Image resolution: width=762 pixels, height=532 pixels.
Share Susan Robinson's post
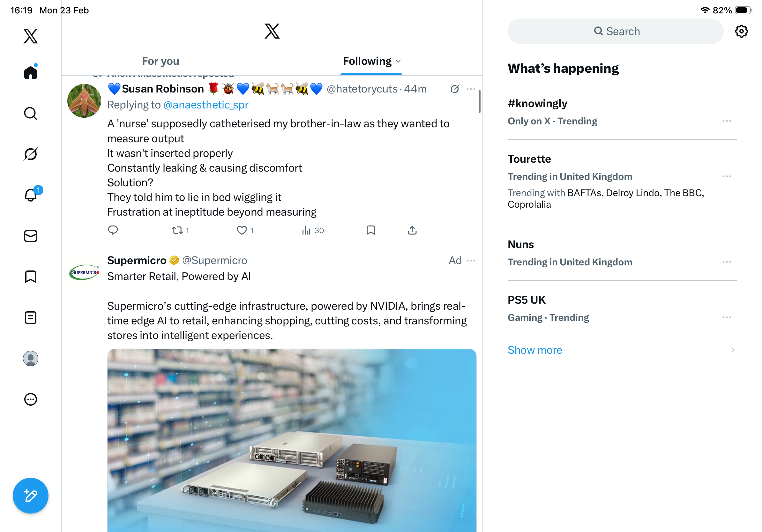[x=412, y=230]
